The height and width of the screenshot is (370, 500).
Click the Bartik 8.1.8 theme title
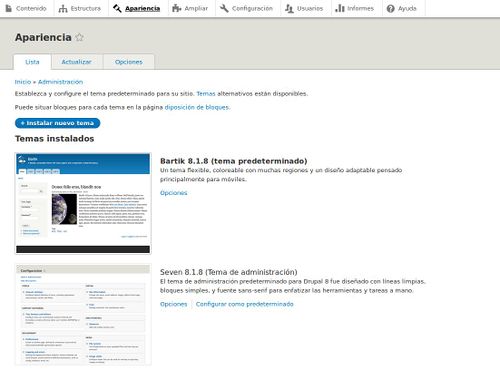coord(234,161)
